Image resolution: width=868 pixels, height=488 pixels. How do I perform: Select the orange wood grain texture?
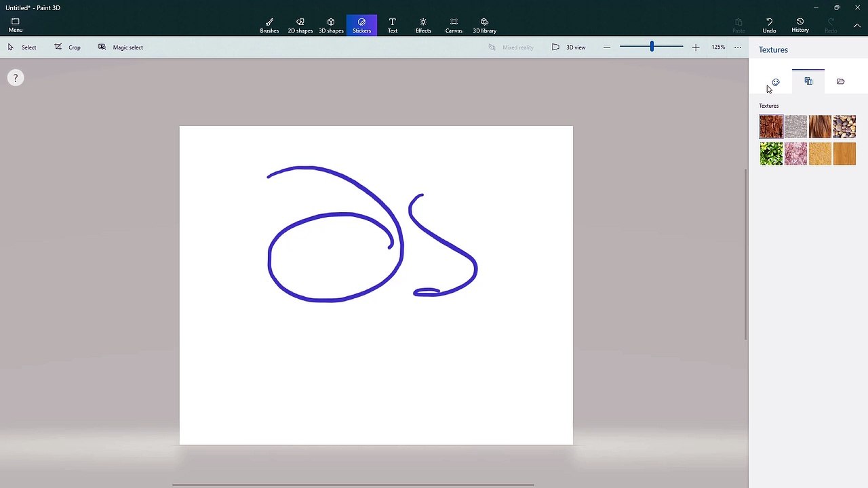[x=844, y=154]
